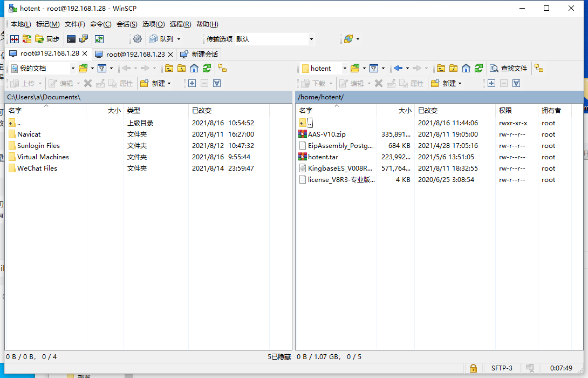Click remote panel parent directory icon

click(x=441, y=69)
